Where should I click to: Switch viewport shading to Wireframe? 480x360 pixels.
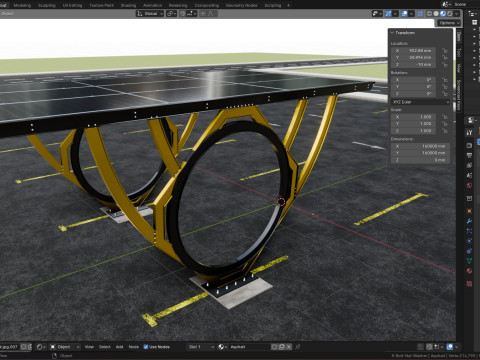pyautogui.click(x=430, y=13)
